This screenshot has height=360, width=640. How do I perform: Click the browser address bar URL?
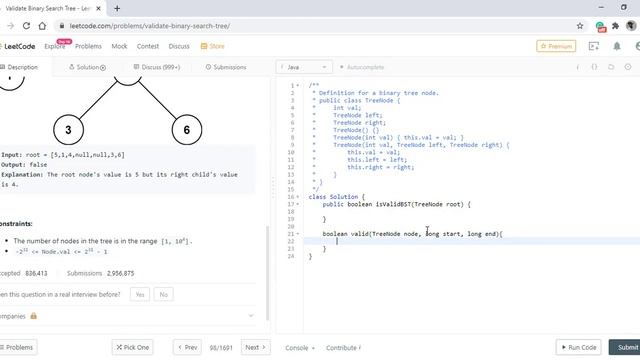[x=149, y=26]
